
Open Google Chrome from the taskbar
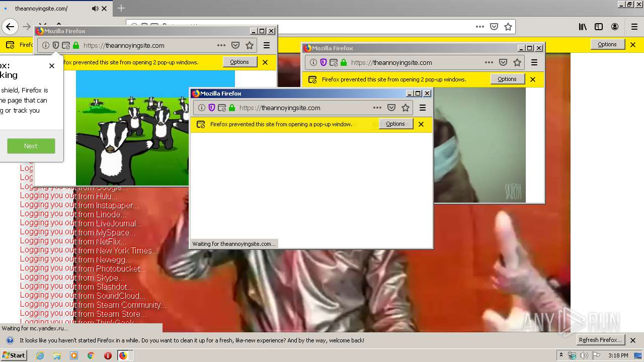(91, 355)
